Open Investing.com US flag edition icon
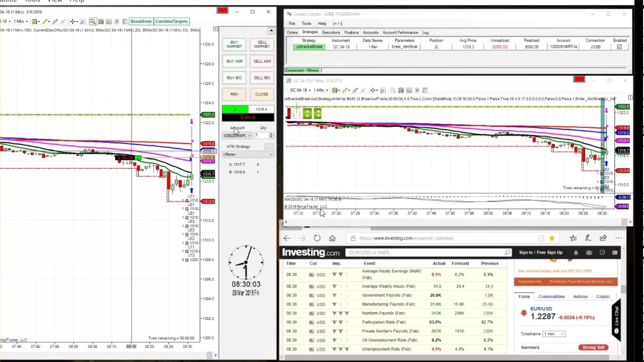The image size is (644, 362). pos(615,252)
